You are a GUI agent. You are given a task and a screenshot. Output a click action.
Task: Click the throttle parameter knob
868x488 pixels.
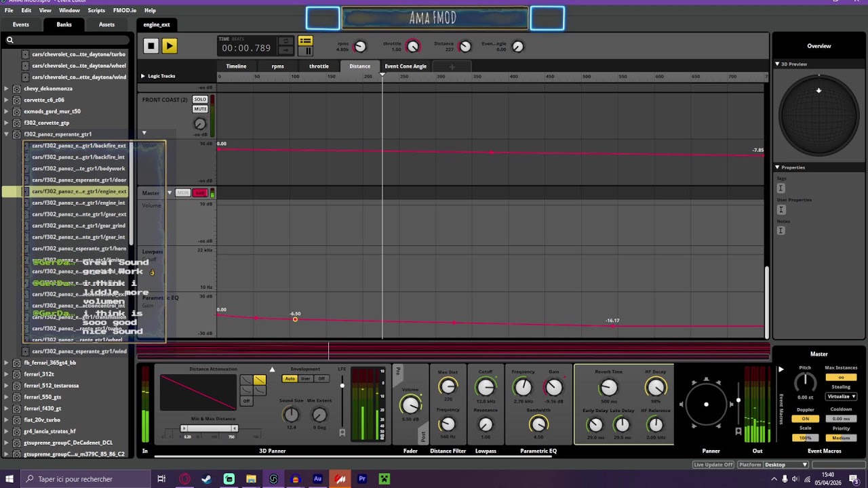click(412, 47)
